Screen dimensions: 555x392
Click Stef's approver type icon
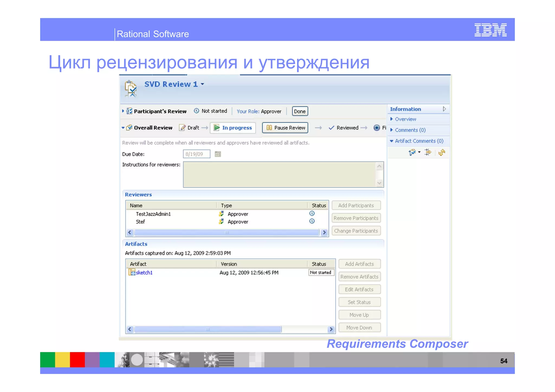click(221, 222)
